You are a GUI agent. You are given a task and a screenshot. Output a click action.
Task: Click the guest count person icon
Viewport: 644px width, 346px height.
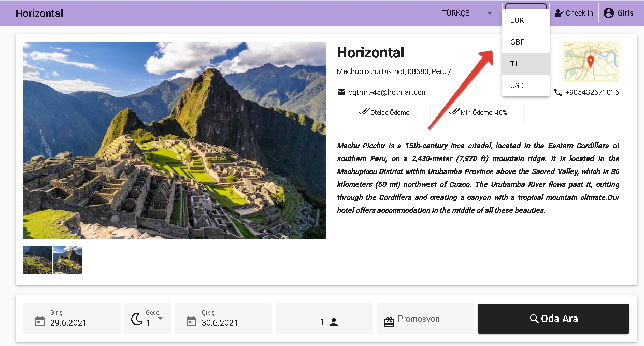click(334, 322)
